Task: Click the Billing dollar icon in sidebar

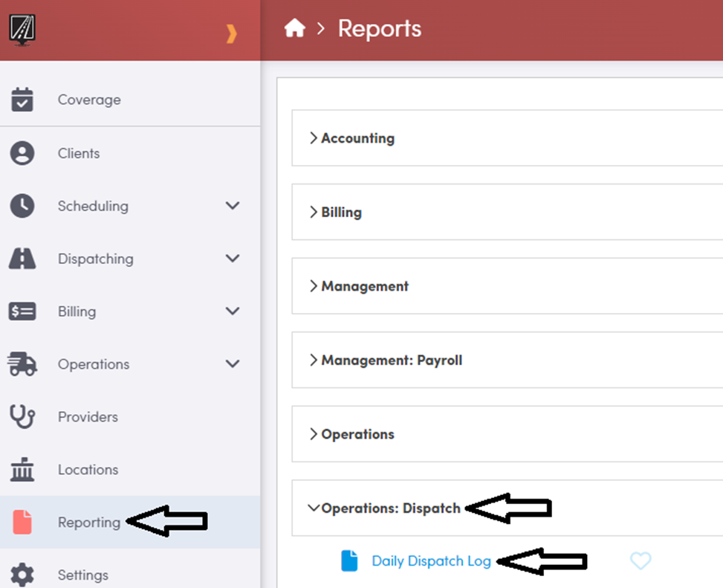Action: click(x=22, y=311)
